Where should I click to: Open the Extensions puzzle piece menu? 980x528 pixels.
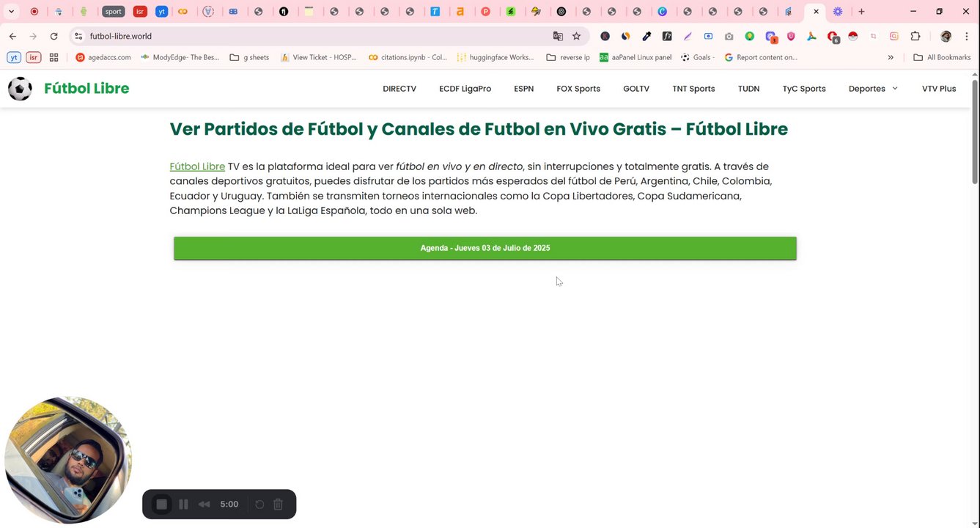(915, 36)
